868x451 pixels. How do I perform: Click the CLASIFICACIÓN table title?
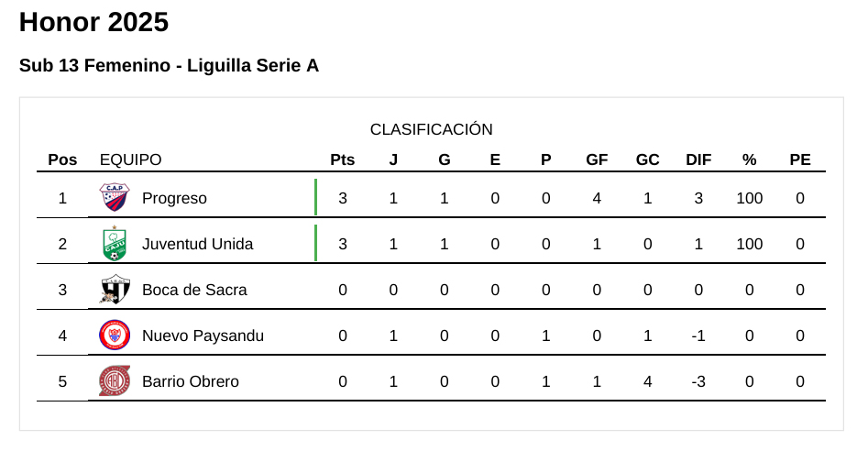point(431,129)
